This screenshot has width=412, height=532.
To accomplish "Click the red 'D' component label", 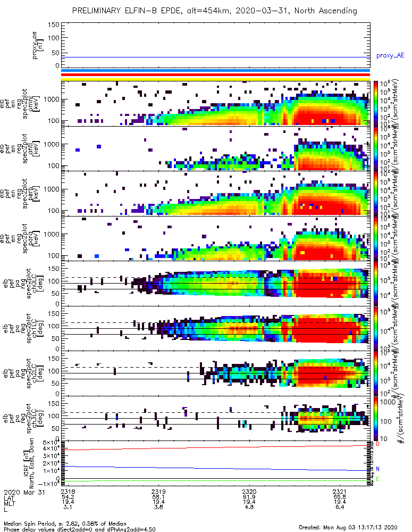I will tap(378, 444).
